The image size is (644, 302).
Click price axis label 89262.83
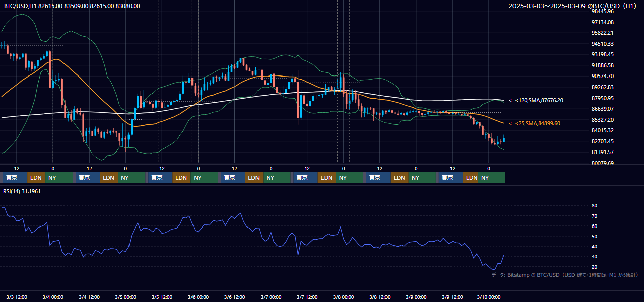(602, 87)
